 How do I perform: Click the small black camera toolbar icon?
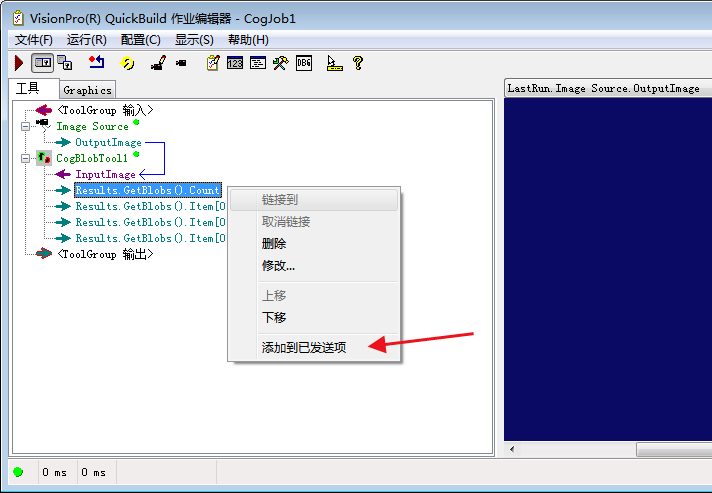coord(181,63)
